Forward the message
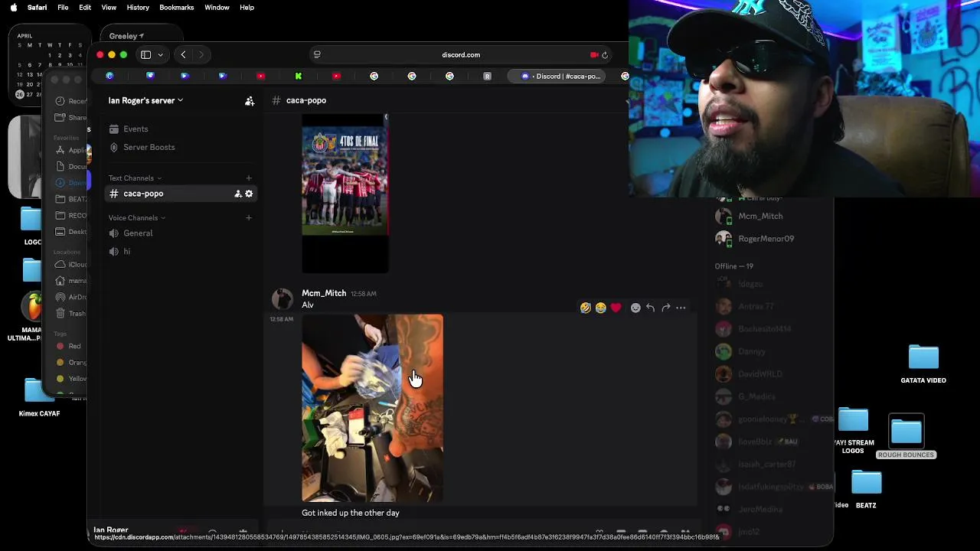The width and height of the screenshot is (980, 551). (x=665, y=308)
